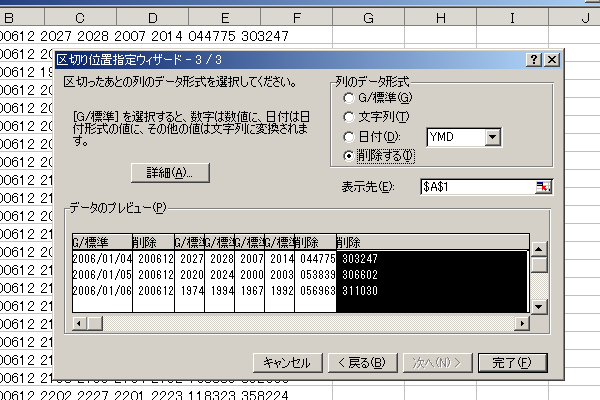600x400 pixels.
Task: Click preview cell 056963
Action: (318, 291)
